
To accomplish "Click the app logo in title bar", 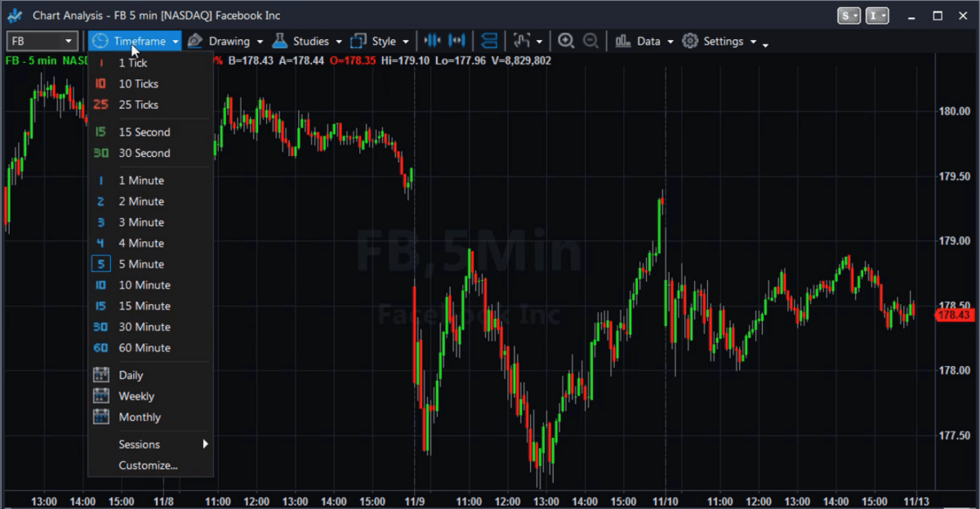I will click(x=15, y=16).
